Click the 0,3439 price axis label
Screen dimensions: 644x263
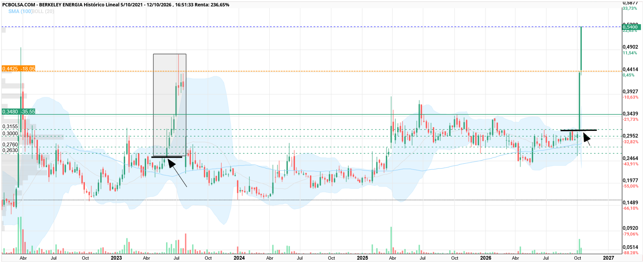tap(630, 114)
